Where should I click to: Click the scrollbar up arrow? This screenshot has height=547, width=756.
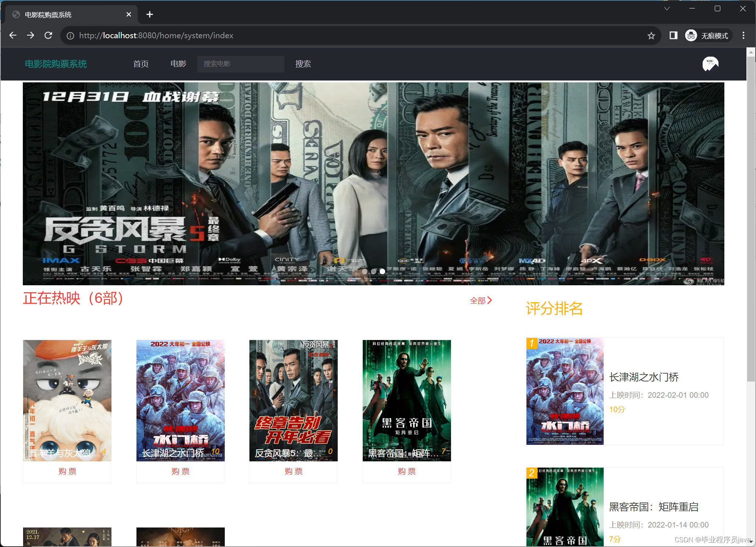pos(751,53)
